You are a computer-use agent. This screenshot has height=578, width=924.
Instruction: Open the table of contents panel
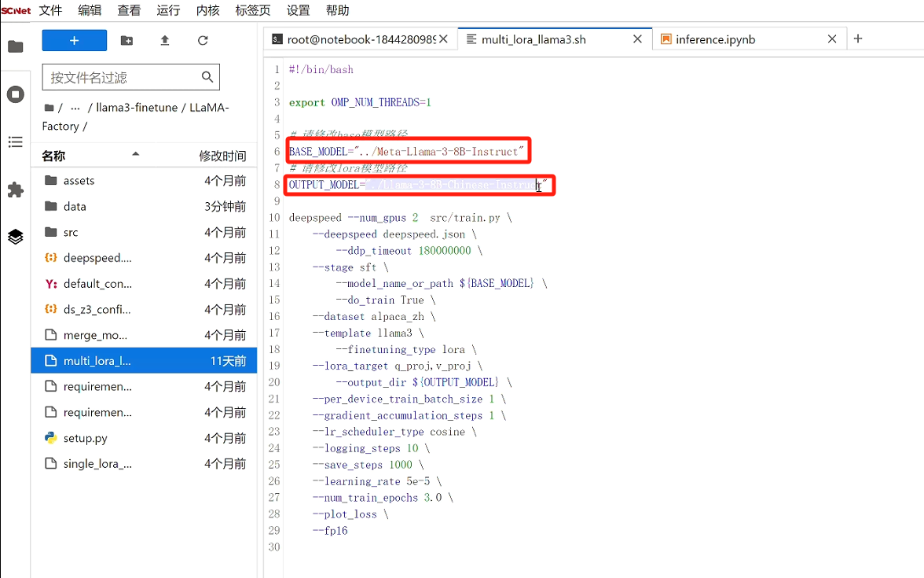(x=15, y=142)
